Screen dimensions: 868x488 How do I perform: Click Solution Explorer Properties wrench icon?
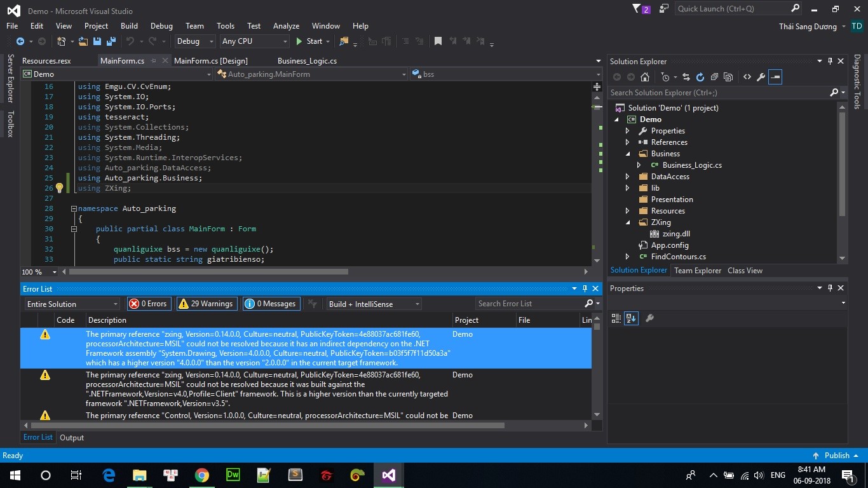coord(761,77)
